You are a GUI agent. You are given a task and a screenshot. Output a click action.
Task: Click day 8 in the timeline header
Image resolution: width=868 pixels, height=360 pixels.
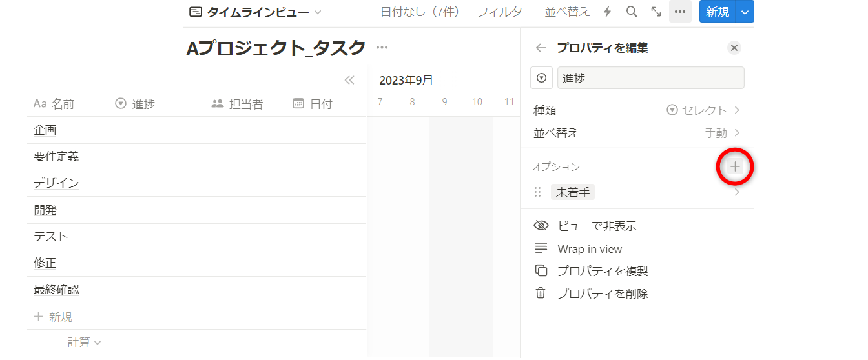(412, 102)
